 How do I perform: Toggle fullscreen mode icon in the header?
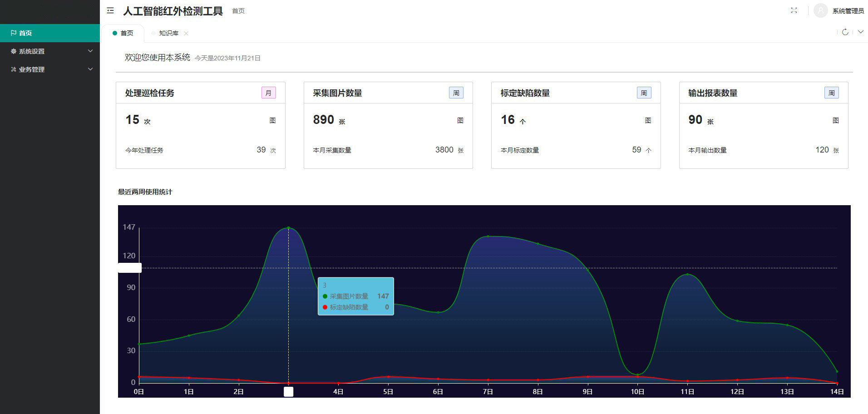[794, 10]
